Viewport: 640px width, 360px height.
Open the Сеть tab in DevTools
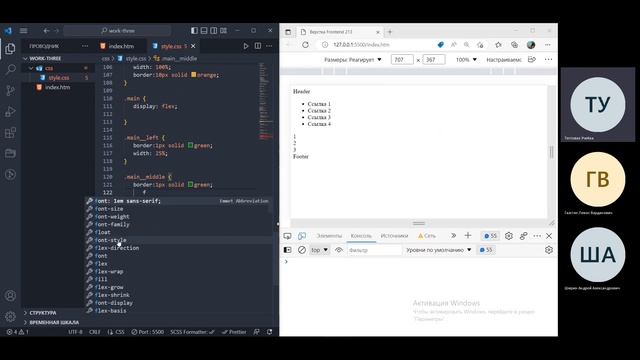tap(427, 236)
